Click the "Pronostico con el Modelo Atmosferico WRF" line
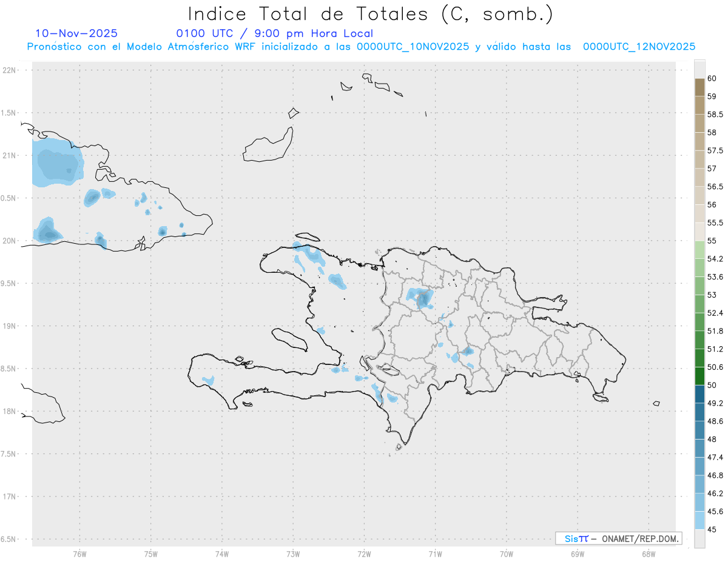728x562 pixels. (361, 47)
